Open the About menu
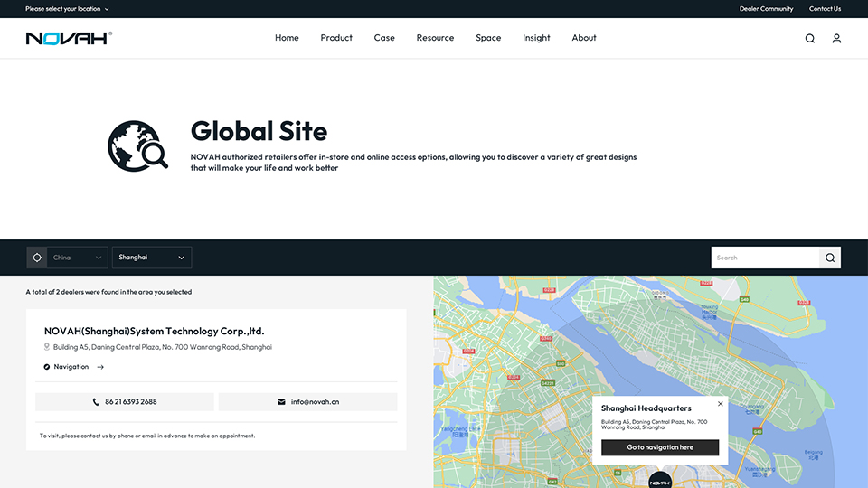This screenshot has width=868, height=488. pos(584,38)
